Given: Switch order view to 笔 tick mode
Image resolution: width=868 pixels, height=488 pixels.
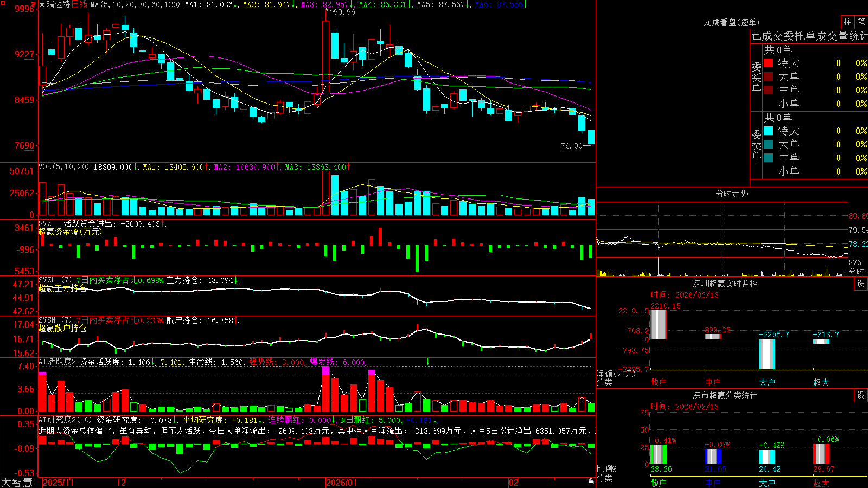Looking at the screenshot, I should 861,22.
